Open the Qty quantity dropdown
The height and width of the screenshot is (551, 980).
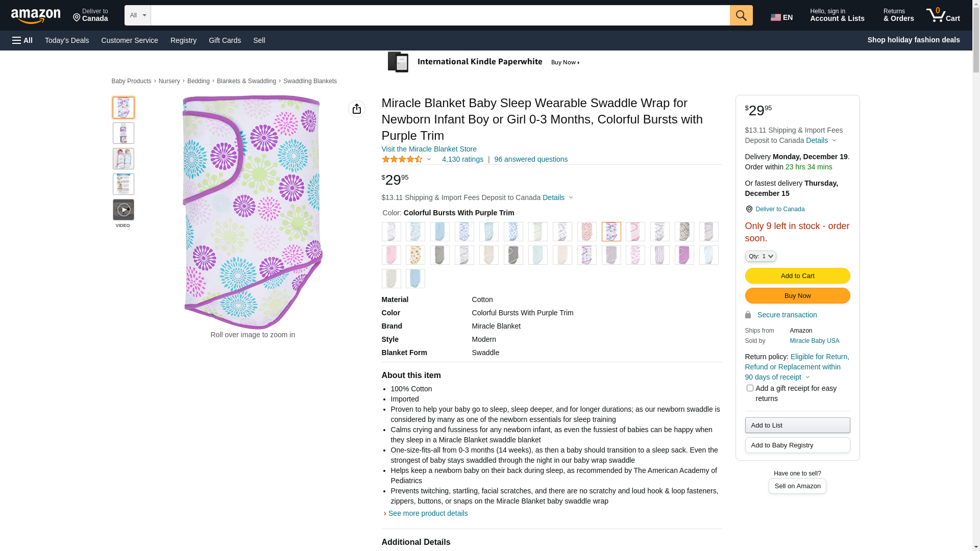(x=761, y=256)
